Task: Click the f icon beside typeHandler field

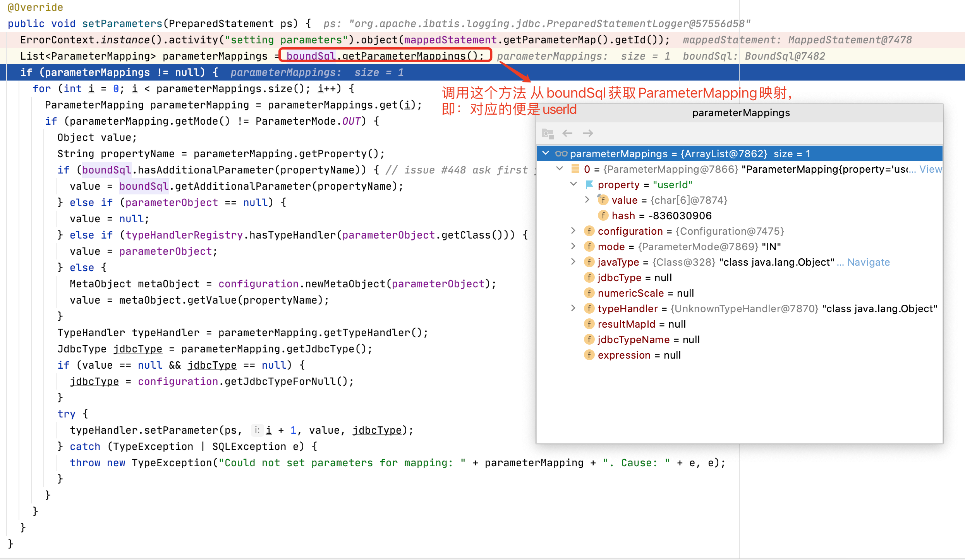Action: (589, 308)
